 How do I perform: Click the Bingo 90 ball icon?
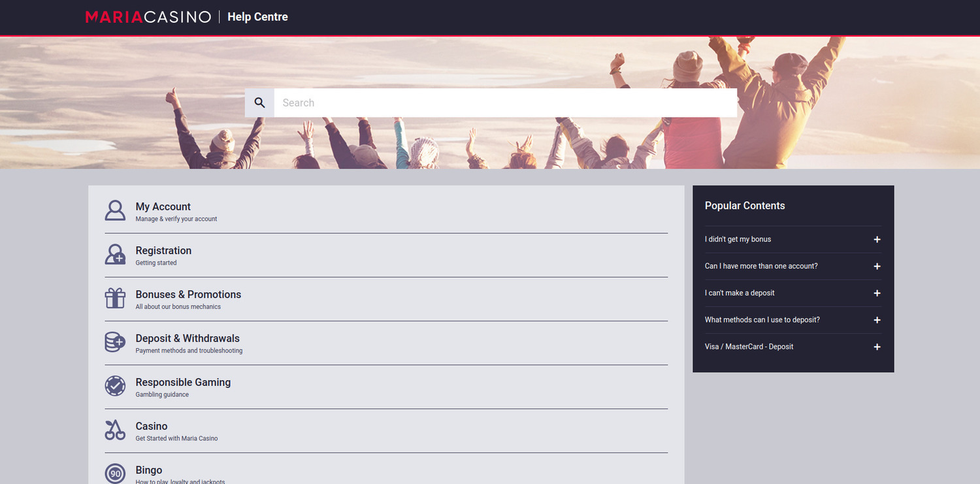click(x=115, y=474)
